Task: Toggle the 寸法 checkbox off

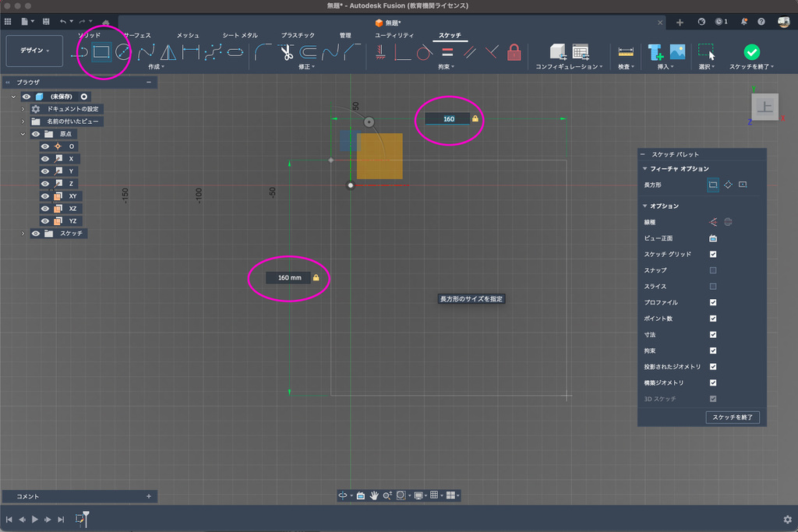Action: click(x=712, y=334)
